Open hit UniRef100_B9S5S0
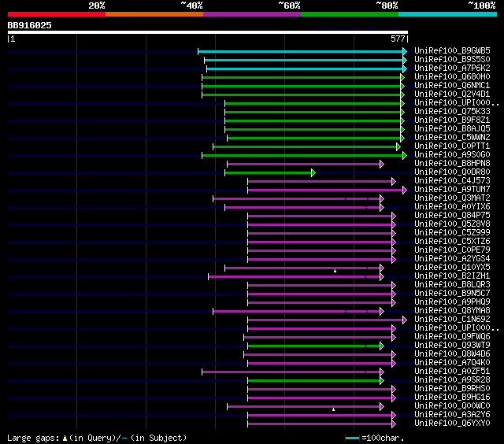 (452, 59)
